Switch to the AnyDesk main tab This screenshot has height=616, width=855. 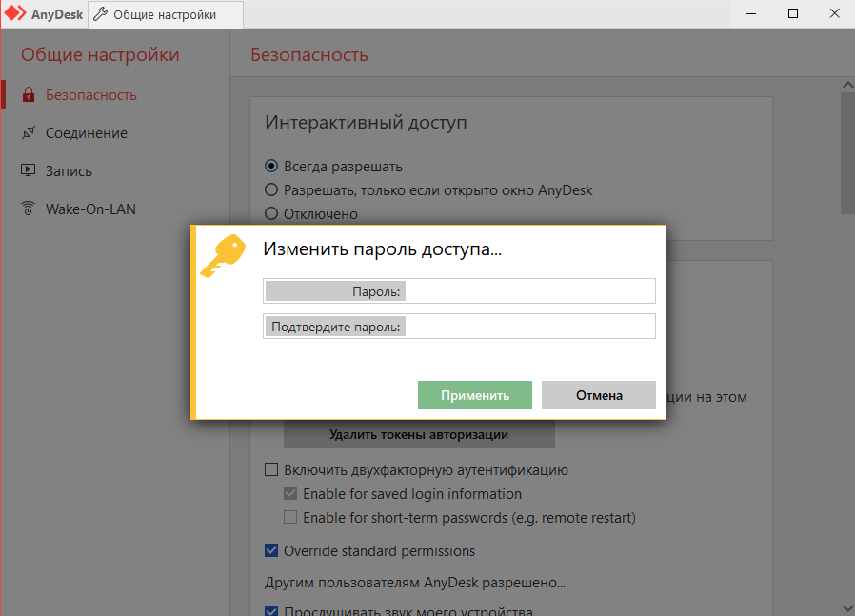click(x=44, y=14)
